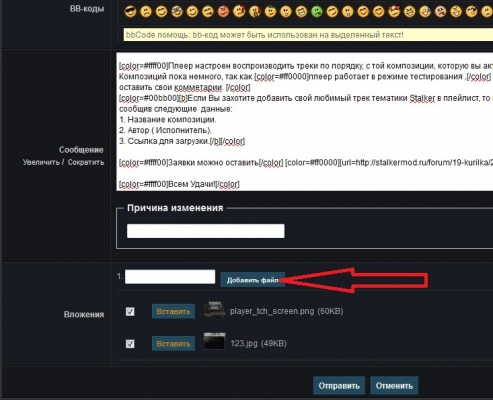Insert the red angry smiley

[x=223, y=12]
